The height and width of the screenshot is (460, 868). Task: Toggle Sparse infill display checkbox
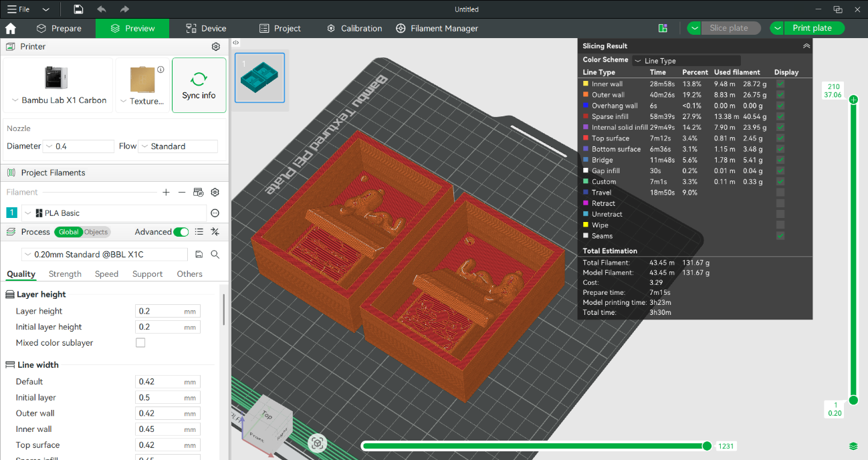(x=780, y=116)
